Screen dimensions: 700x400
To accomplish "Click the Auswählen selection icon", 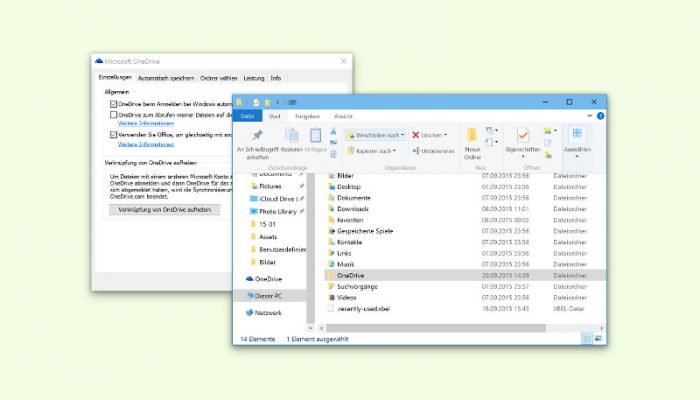I will pyautogui.click(x=577, y=133).
